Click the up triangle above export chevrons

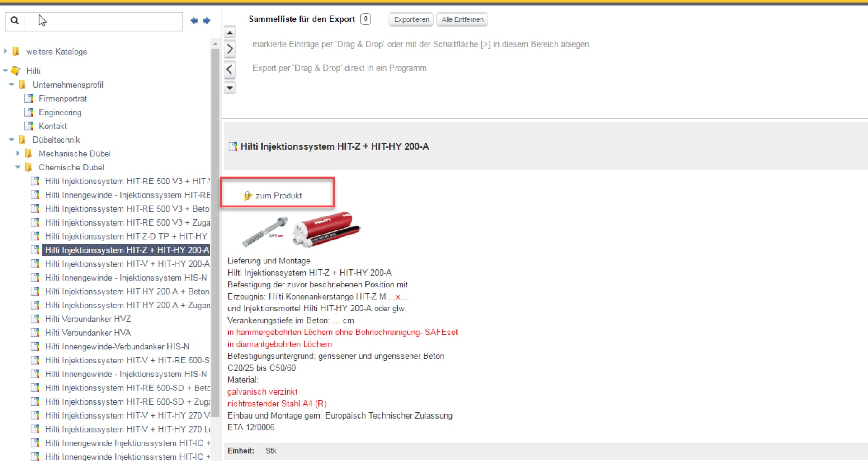[230, 33]
